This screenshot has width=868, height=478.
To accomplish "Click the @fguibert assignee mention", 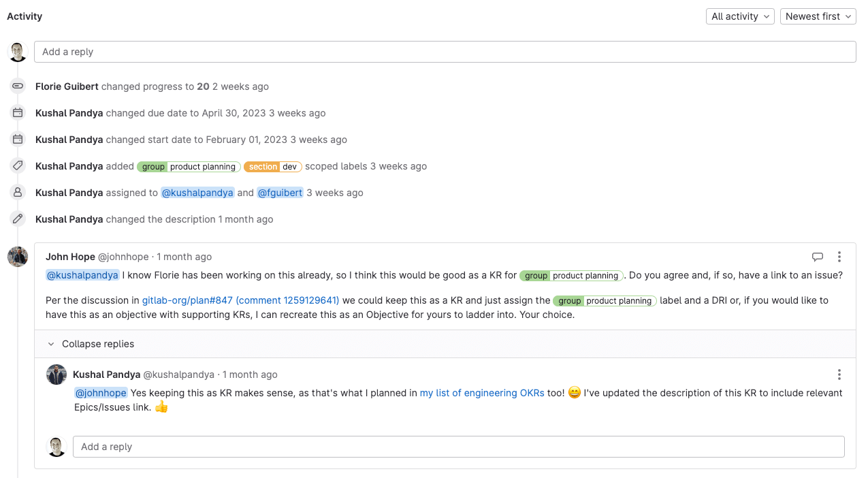I will (280, 192).
